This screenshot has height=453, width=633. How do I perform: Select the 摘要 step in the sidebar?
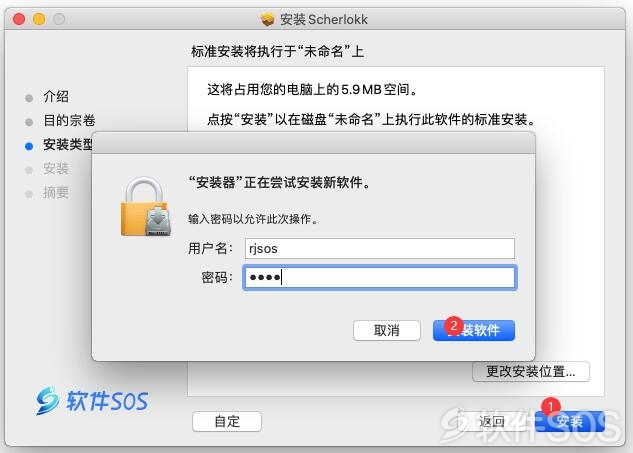56,193
